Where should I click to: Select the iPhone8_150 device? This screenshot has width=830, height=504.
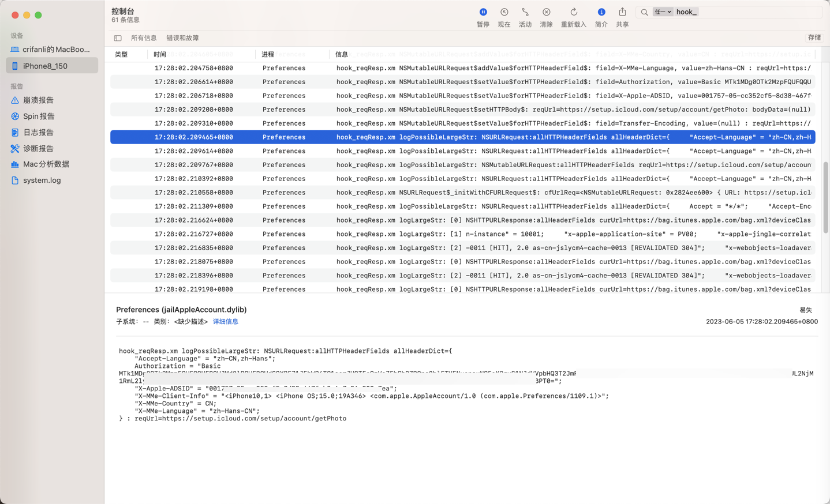pos(52,66)
